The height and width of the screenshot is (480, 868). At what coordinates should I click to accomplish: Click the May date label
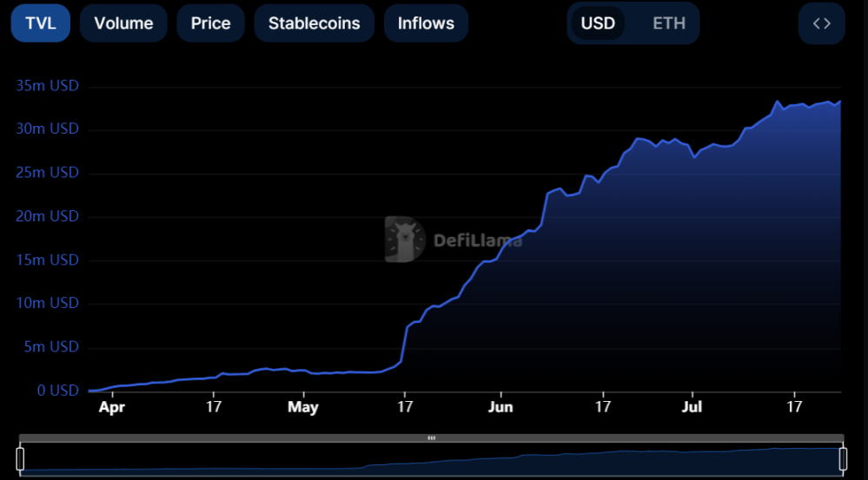click(x=303, y=408)
